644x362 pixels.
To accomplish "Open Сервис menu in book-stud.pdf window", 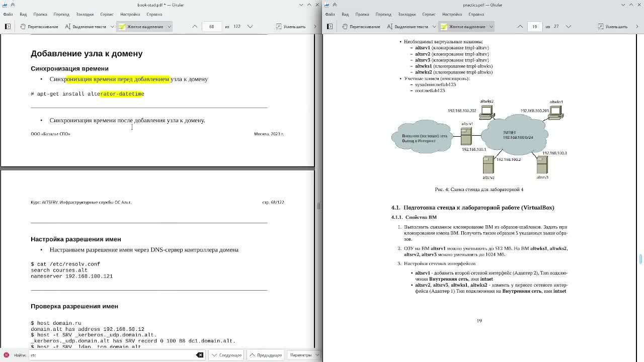I will [107, 14].
